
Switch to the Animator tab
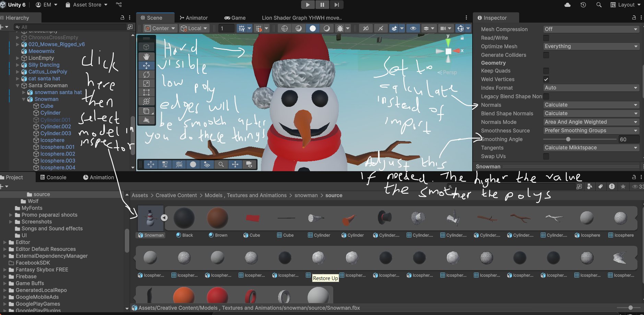point(194,18)
